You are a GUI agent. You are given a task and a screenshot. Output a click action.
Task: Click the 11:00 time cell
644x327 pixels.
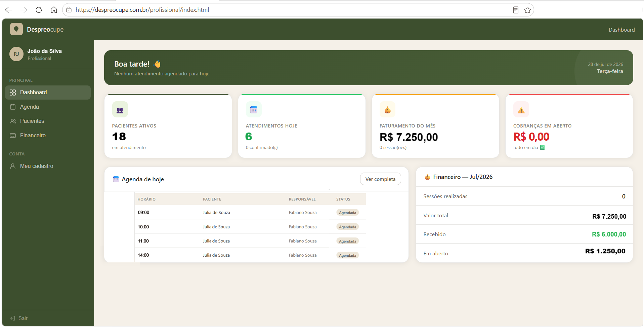[143, 241]
